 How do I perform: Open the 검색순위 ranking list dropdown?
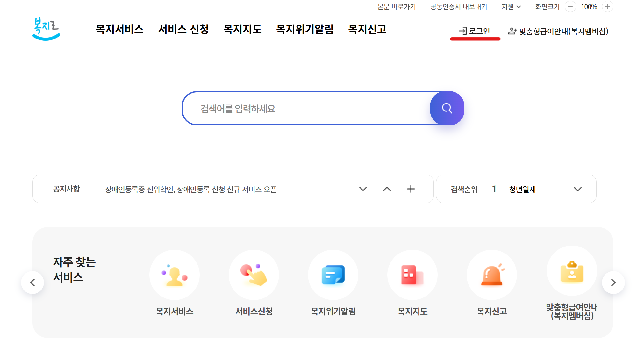[x=578, y=189]
